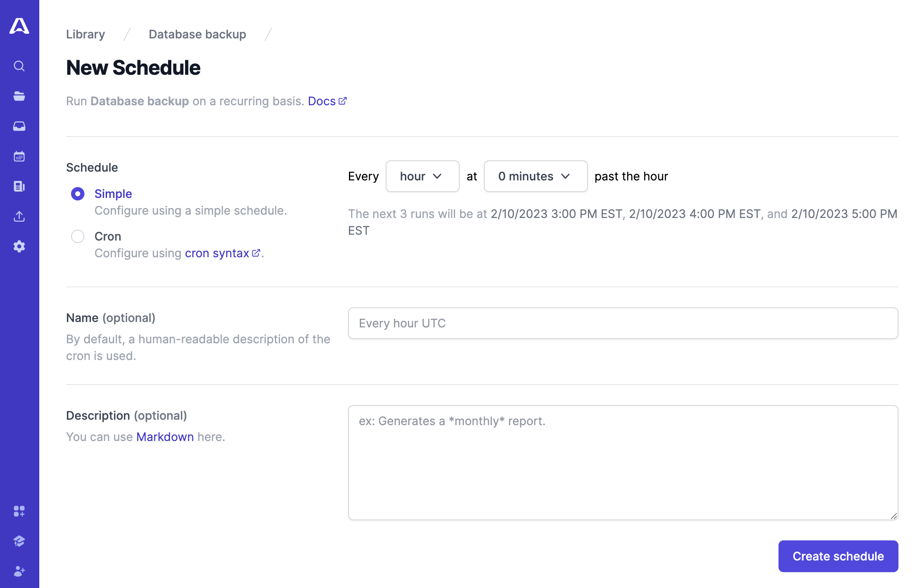Viewport: 921px width, 588px height.
Task: Click the 'Name (optional)' label
Action: pos(111,318)
